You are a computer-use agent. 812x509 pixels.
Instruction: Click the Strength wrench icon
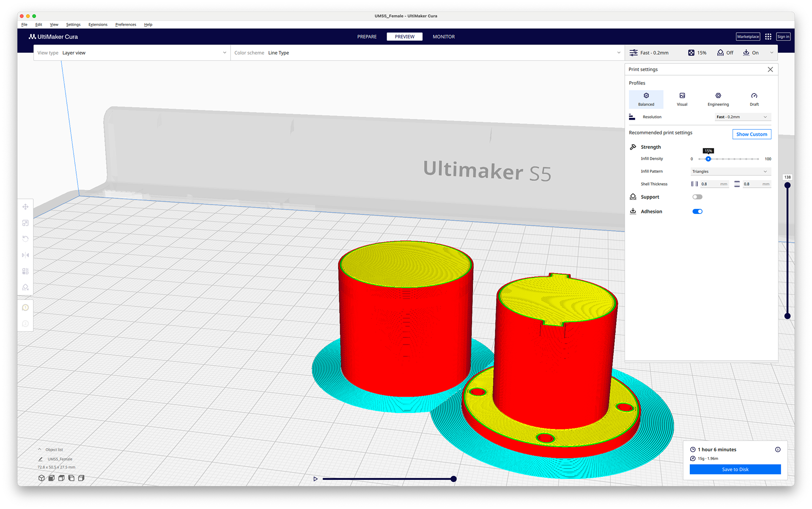coord(633,147)
